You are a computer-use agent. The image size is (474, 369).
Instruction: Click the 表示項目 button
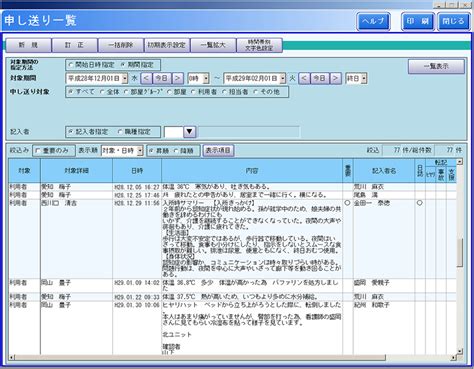[x=218, y=151]
